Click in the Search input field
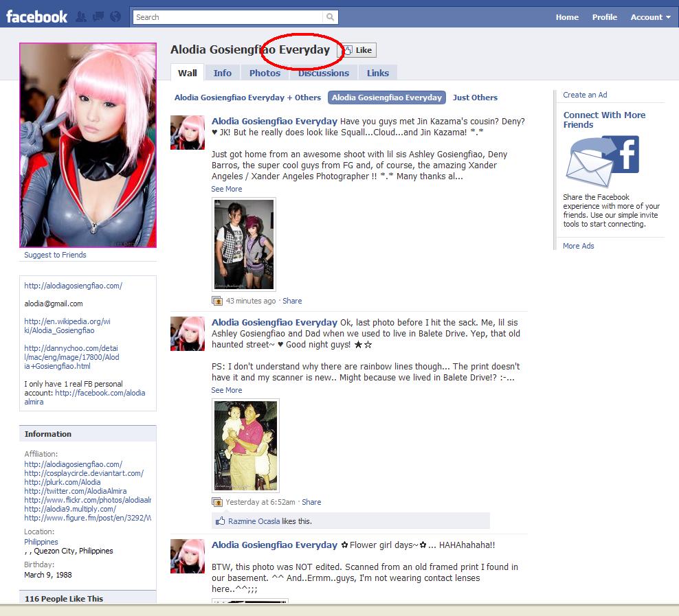 point(227,17)
